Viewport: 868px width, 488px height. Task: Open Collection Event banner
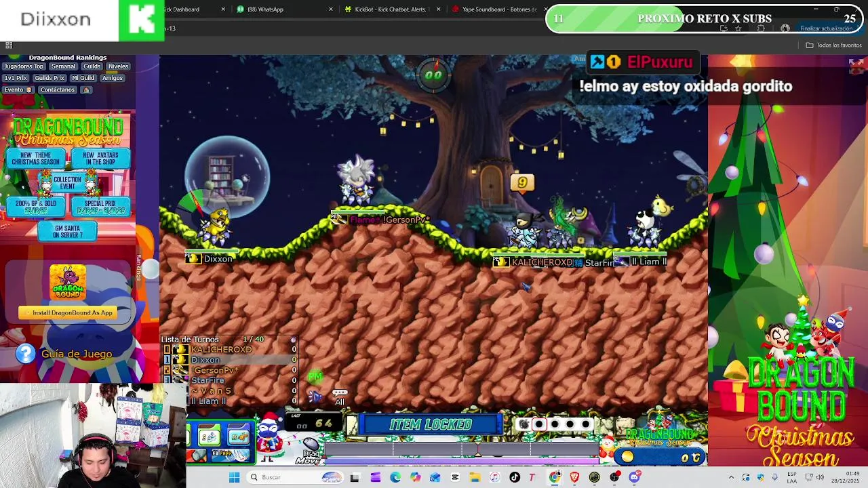coord(68,183)
